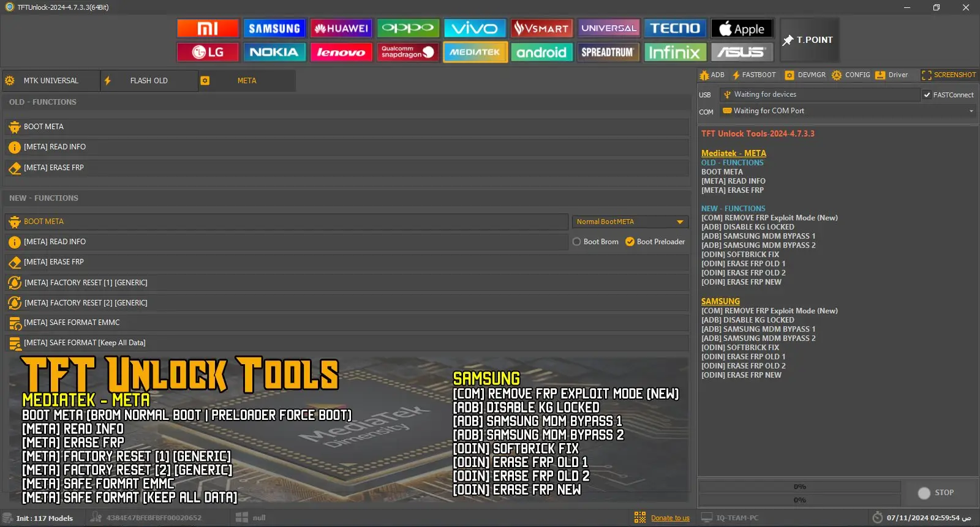Click the STOP button
The height and width of the screenshot is (527, 980).
(x=936, y=493)
